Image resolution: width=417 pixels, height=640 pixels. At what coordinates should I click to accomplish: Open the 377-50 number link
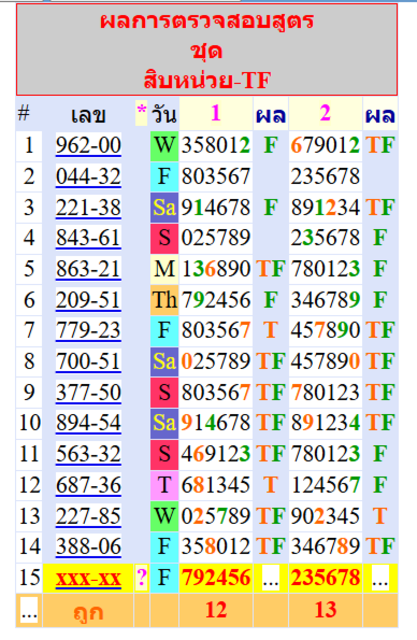[x=89, y=392]
